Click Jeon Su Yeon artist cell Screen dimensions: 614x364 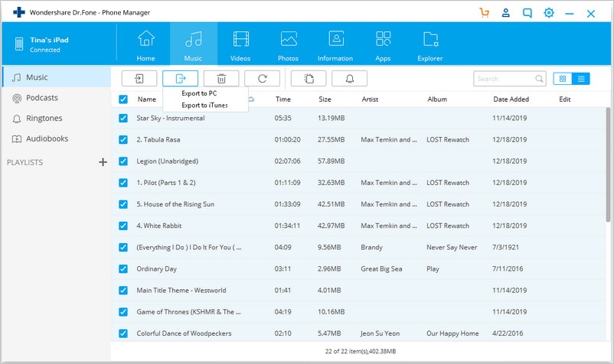(380, 333)
